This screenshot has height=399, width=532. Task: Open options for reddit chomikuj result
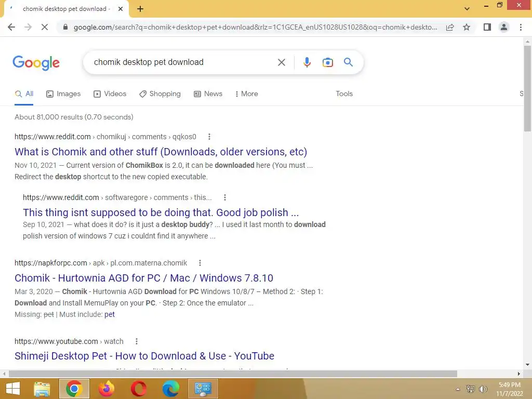point(209,137)
